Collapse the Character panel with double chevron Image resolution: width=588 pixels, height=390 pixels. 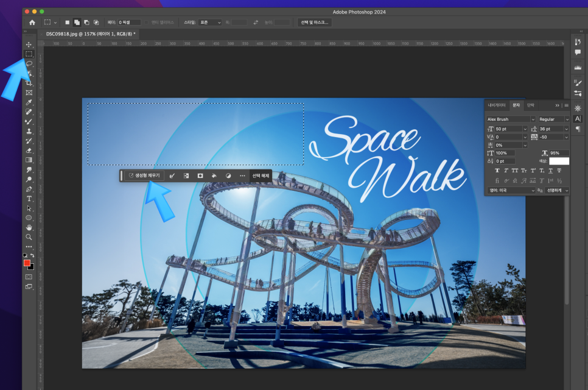tap(557, 105)
